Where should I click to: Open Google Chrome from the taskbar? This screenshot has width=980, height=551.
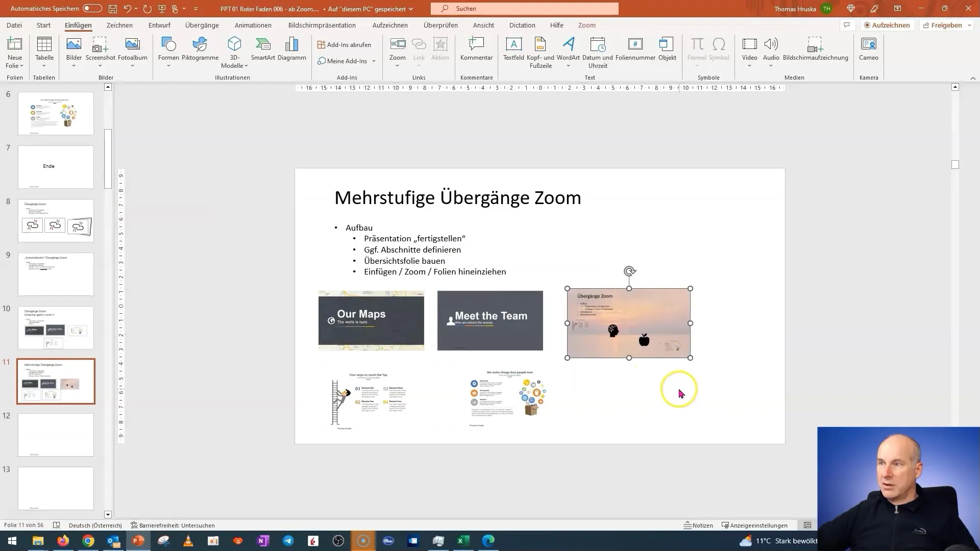coord(88,541)
